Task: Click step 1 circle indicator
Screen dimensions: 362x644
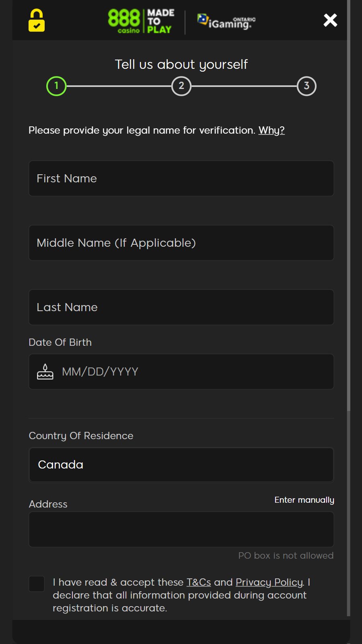Action: pos(56,86)
